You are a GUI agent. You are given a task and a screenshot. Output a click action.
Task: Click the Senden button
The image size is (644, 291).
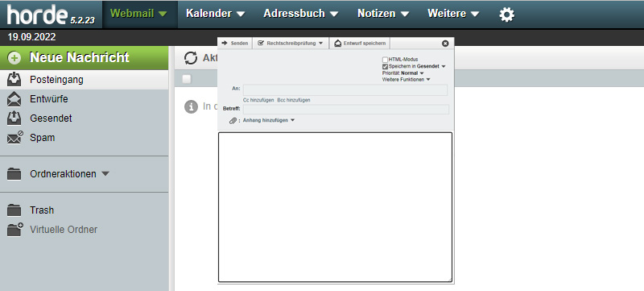234,44
